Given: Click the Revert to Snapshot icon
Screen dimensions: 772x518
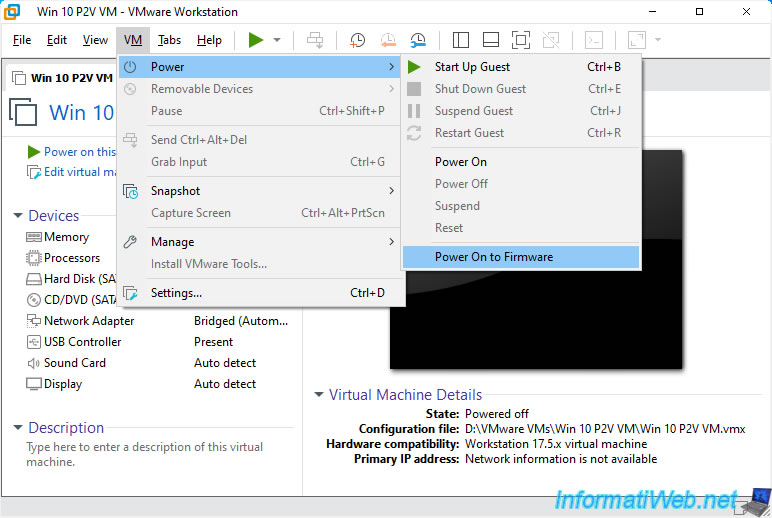Looking at the screenshot, I should 388,40.
